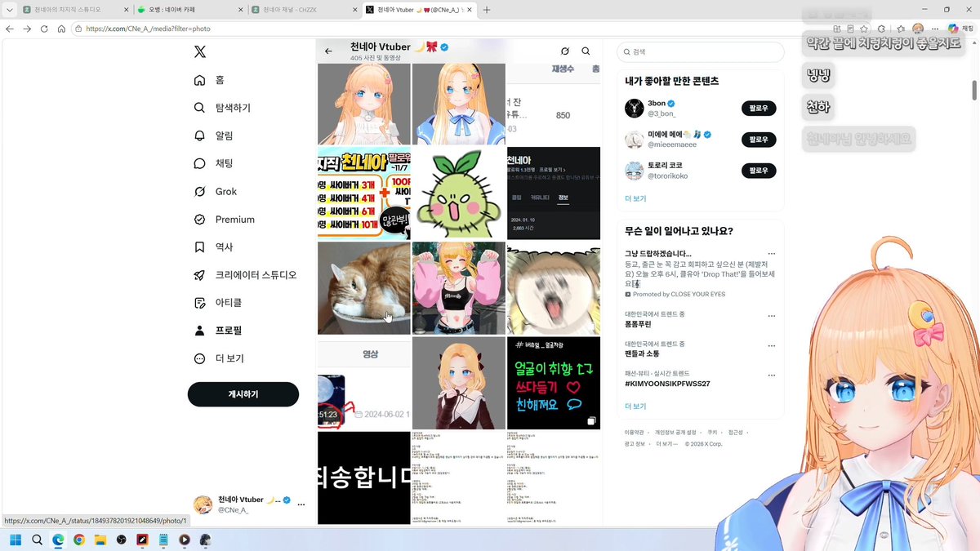Viewport: 980px width, 551px height.
Task: Open 탐색하기 in the sidebar
Action: coord(222,108)
